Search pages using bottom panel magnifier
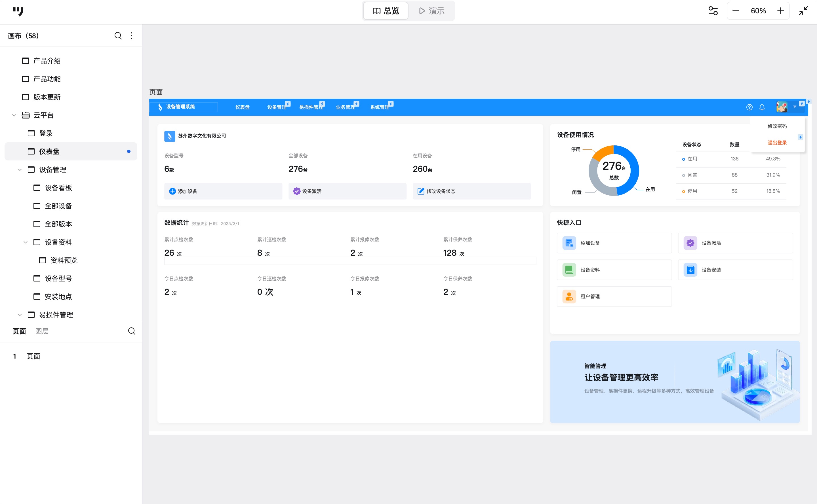This screenshot has height=504, width=817. [132, 331]
